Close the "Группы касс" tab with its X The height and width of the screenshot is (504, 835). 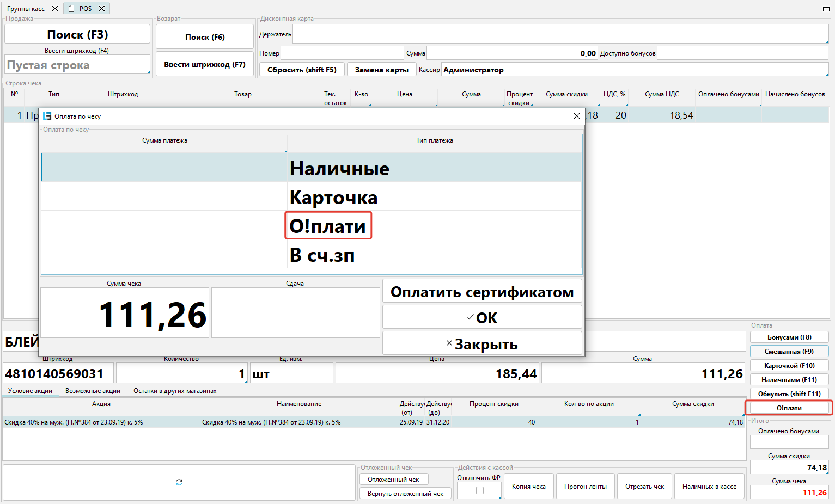[x=55, y=9]
